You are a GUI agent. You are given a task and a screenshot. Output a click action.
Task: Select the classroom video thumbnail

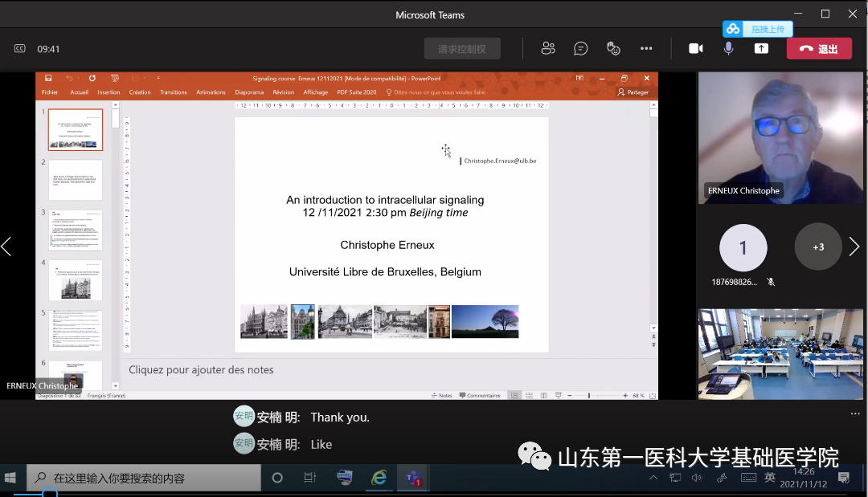coord(780,353)
